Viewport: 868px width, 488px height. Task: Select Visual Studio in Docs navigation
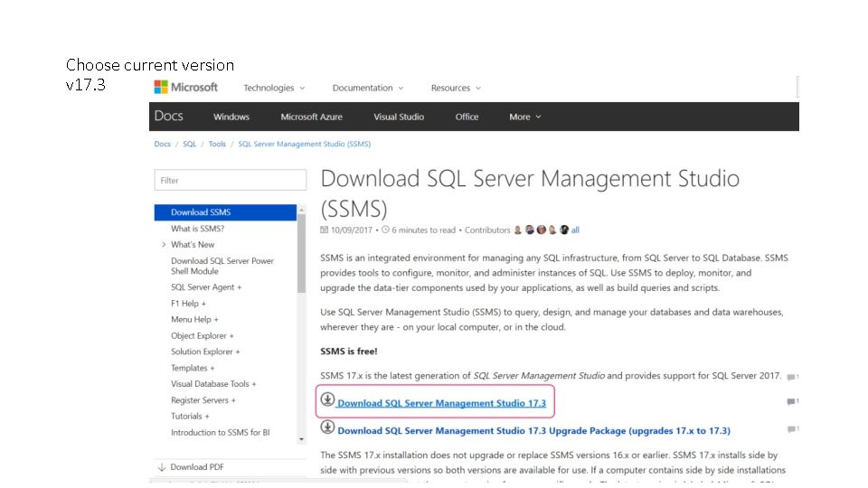tap(399, 117)
